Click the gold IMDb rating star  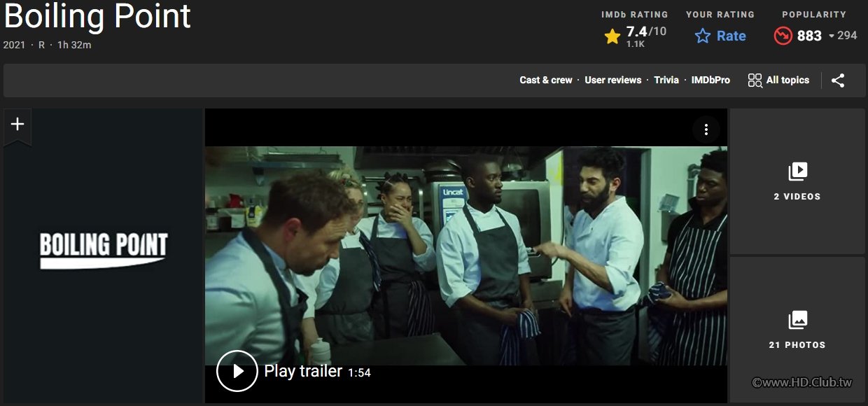click(x=612, y=36)
